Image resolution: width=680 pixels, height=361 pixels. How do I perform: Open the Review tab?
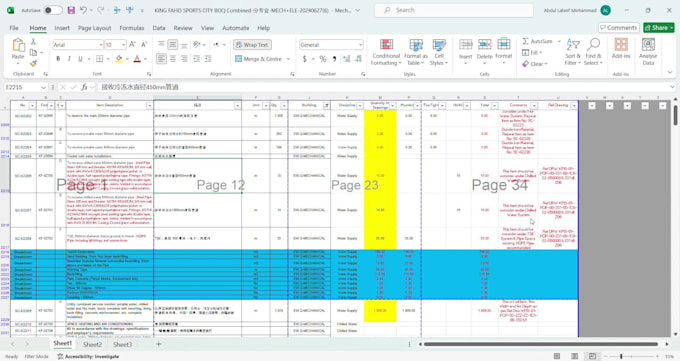pyautogui.click(x=183, y=28)
